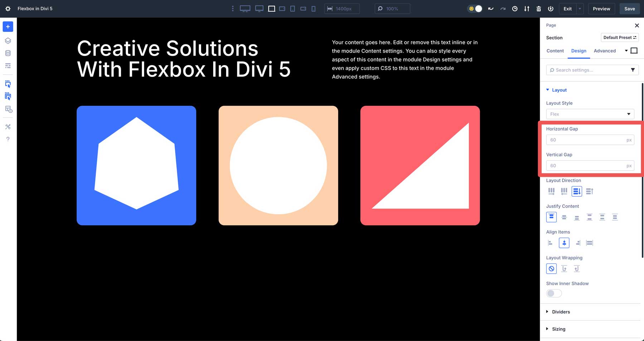The image size is (644, 341).
Task: Switch to the Content tab
Action: tap(555, 51)
